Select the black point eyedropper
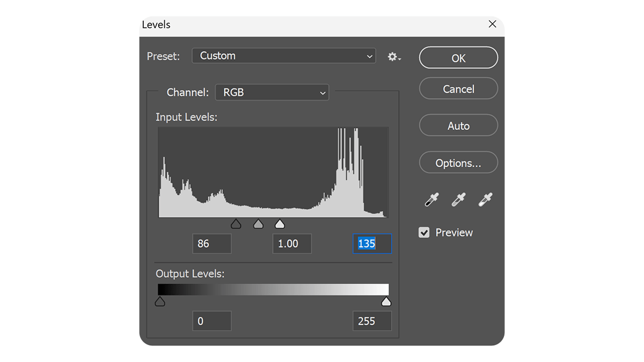The height and width of the screenshot is (362, 644). (x=430, y=200)
